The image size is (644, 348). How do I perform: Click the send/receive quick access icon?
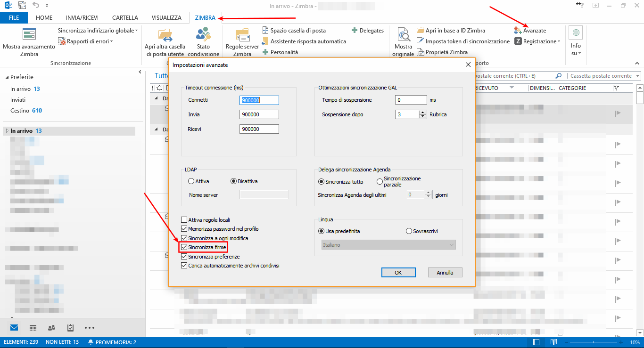pyautogui.click(x=22, y=6)
